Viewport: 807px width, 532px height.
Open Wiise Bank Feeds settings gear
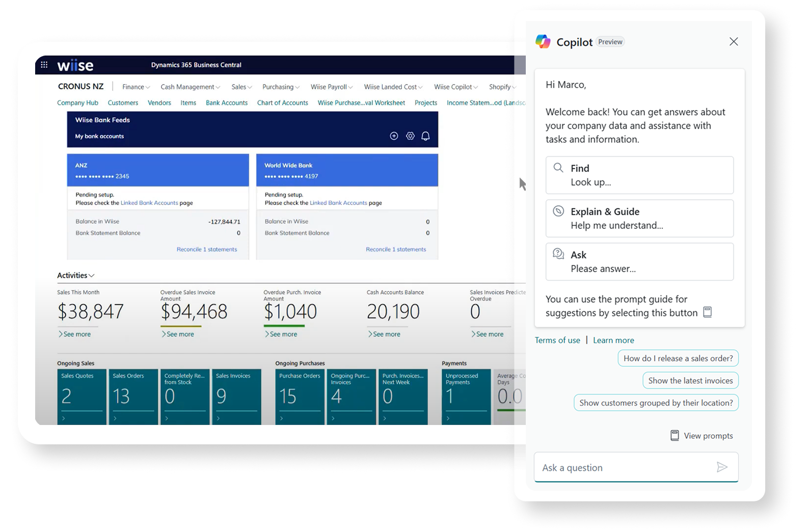pos(410,136)
